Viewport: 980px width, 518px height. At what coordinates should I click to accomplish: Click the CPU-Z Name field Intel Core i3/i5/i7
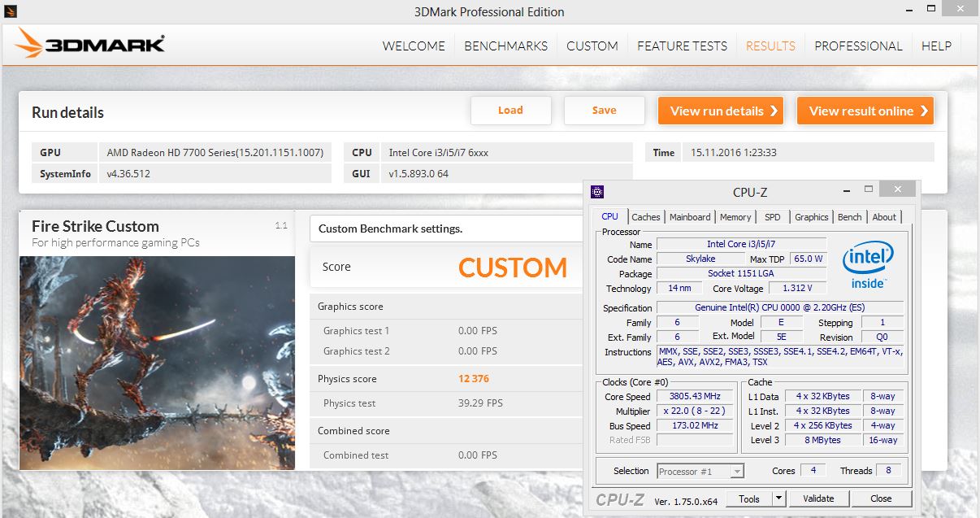coord(741,244)
